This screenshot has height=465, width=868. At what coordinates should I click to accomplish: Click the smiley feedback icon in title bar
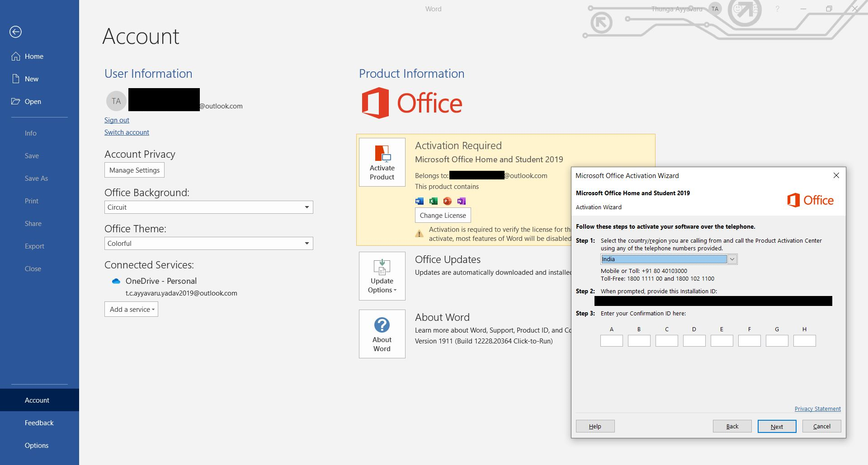click(x=738, y=9)
